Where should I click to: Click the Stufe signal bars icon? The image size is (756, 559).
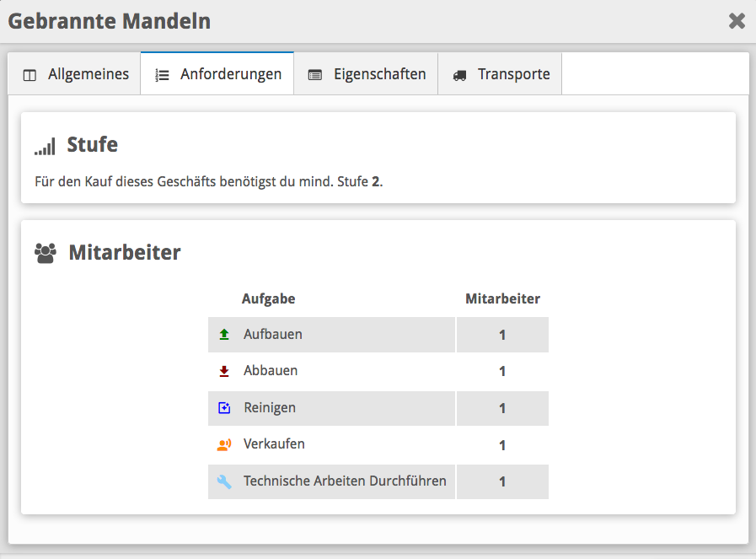pos(45,146)
